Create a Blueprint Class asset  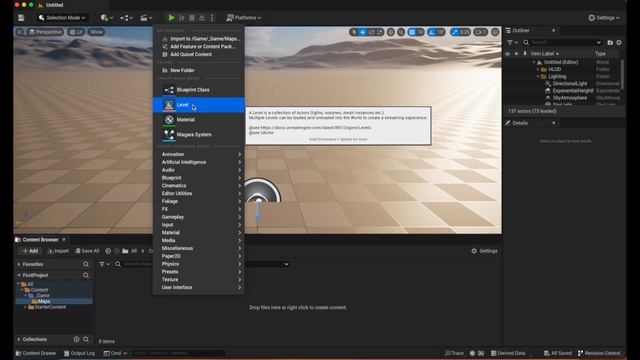coord(199,90)
